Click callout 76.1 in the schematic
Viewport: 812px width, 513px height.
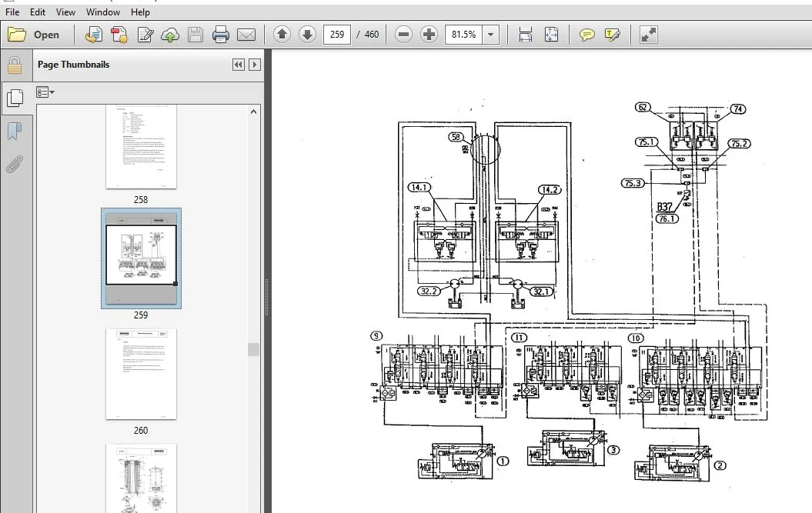[x=667, y=219]
